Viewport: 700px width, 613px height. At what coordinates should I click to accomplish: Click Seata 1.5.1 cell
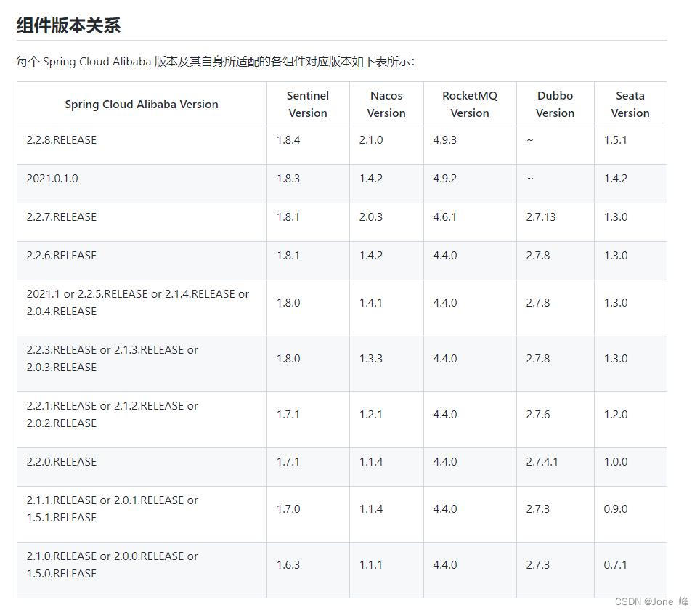(616, 139)
